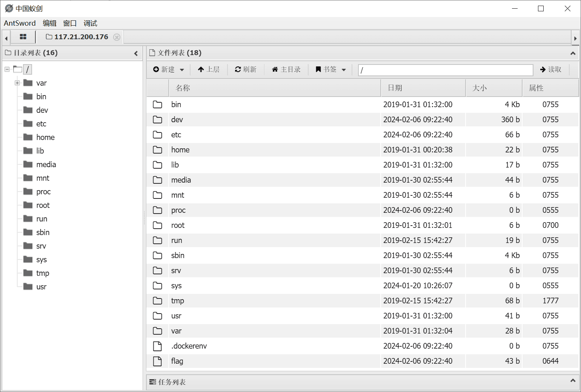581x392 pixels.
Task: Go to home directory (主目录)
Action: pos(286,69)
